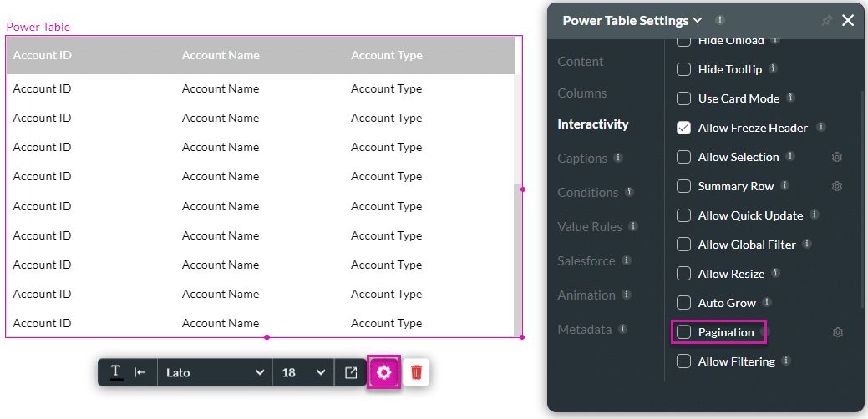
Task: Click info icon next to Allow Resize
Action: (775, 272)
